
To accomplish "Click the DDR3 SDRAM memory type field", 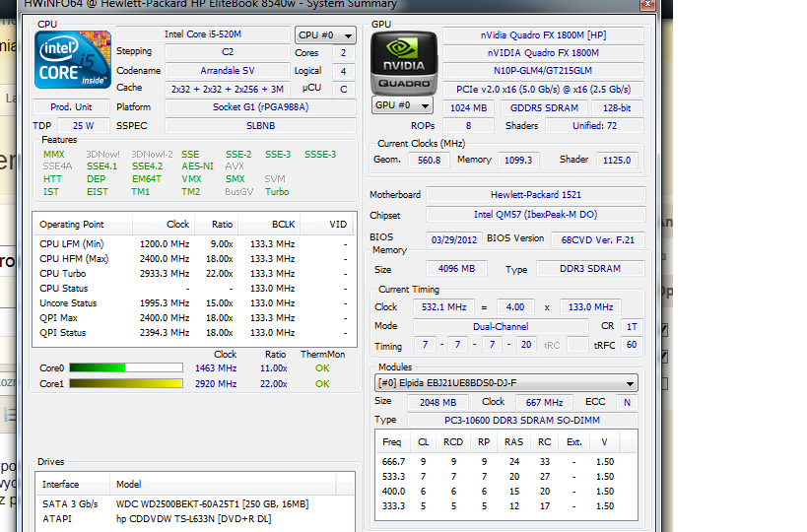I will tap(590, 269).
